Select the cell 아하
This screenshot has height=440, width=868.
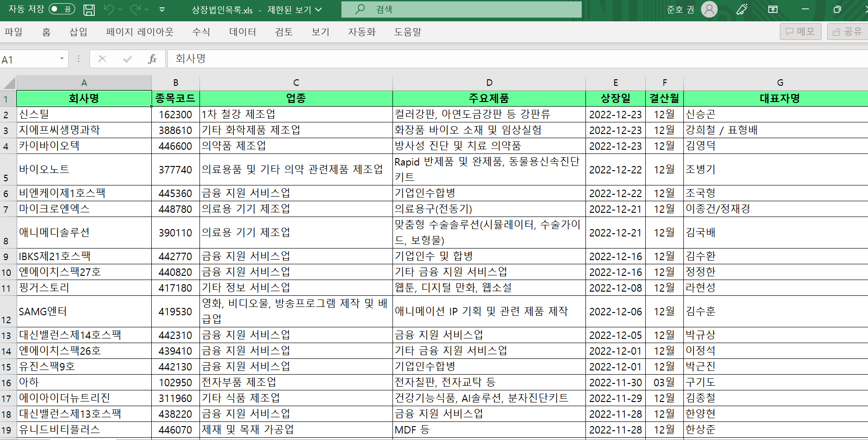point(84,383)
